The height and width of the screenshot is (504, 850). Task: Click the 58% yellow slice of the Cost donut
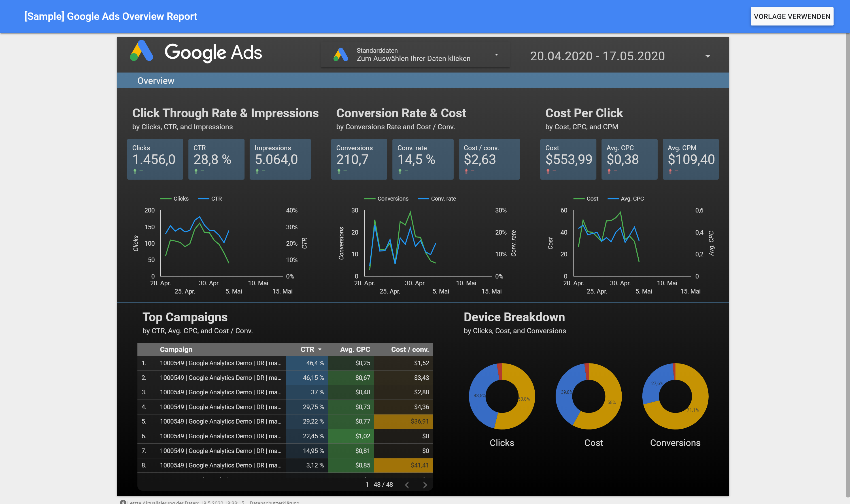tap(611, 403)
